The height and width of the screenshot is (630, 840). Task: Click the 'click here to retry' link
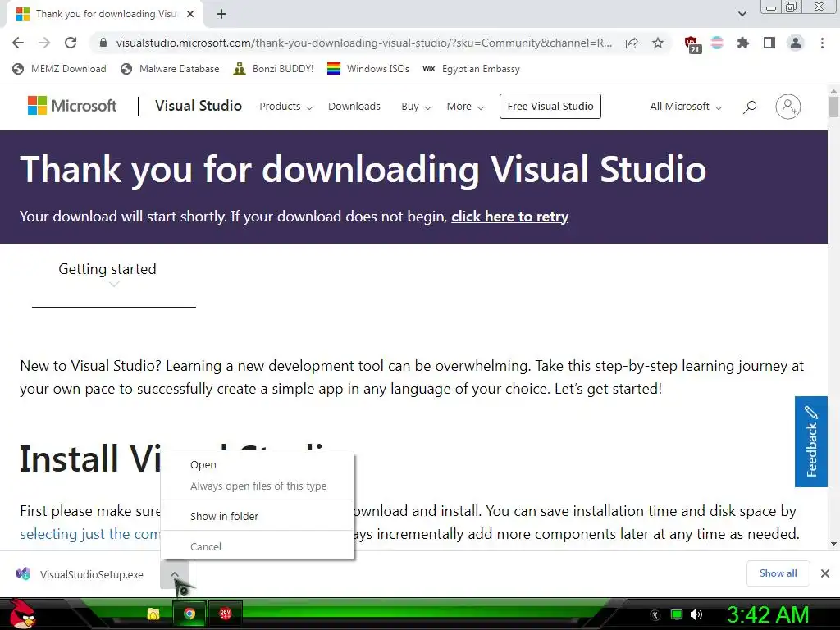pos(509,217)
